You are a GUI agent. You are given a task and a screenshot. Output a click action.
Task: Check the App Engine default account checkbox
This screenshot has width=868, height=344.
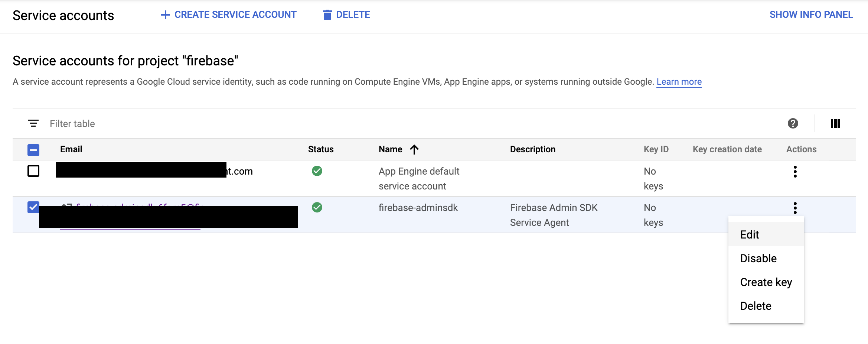pyautogui.click(x=33, y=171)
